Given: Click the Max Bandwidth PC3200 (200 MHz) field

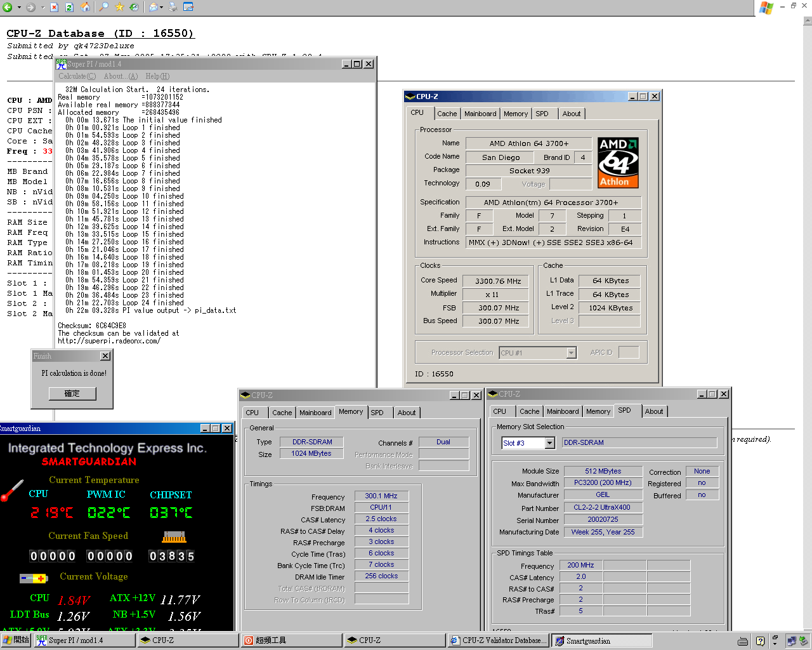Looking at the screenshot, I should pyautogui.click(x=603, y=483).
